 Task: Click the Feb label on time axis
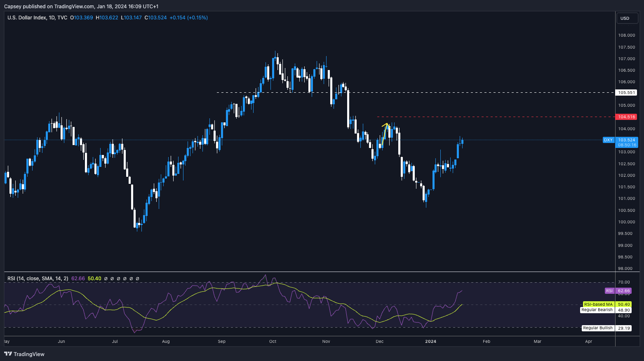pos(487,341)
